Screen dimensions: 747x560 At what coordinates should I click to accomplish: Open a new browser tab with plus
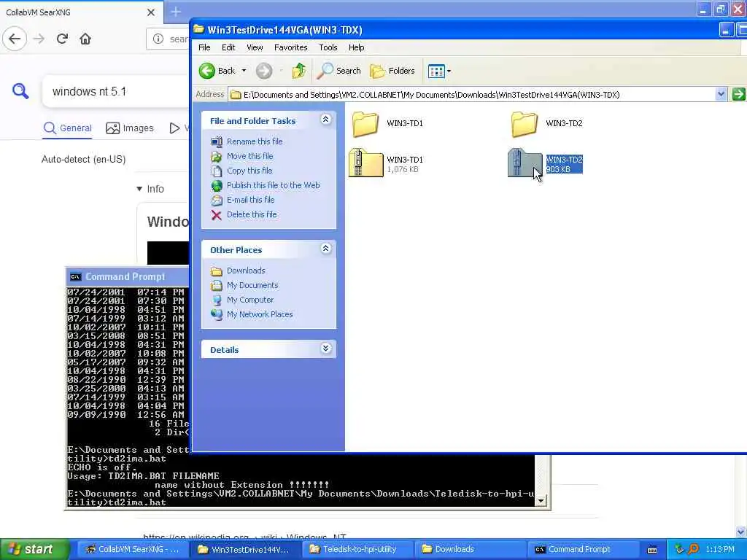click(x=176, y=12)
